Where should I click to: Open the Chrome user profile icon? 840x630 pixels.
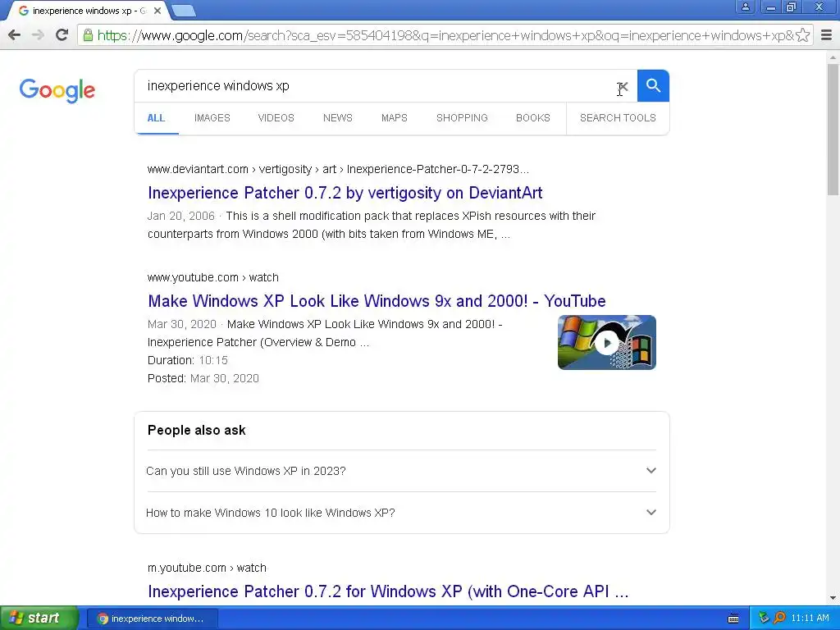(x=745, y=7)
